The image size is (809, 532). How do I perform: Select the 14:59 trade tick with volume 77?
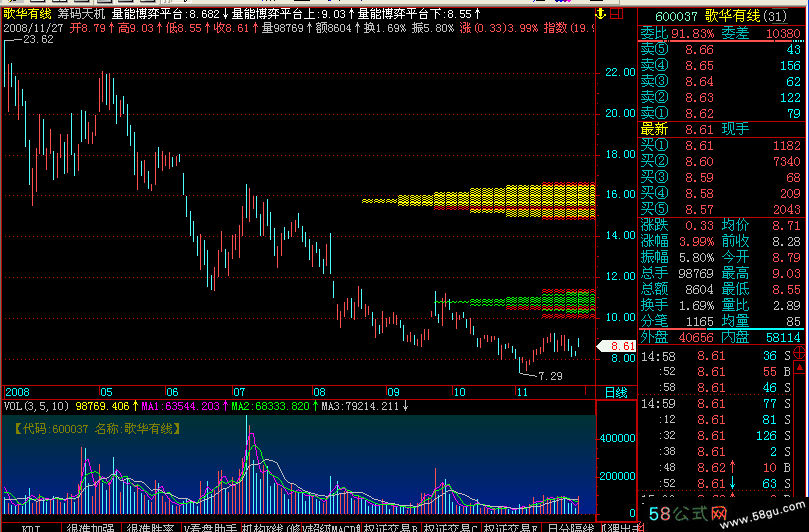(x=716, y=404)
